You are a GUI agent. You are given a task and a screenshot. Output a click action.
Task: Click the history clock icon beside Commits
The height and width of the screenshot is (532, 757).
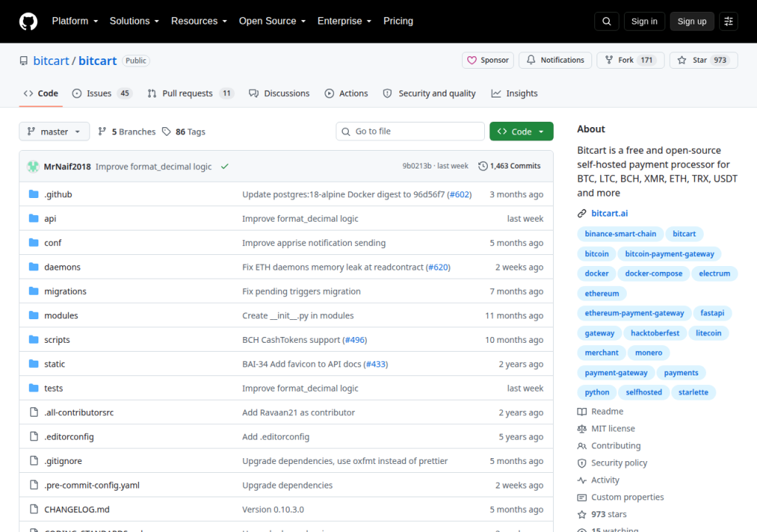click(483, 166)
